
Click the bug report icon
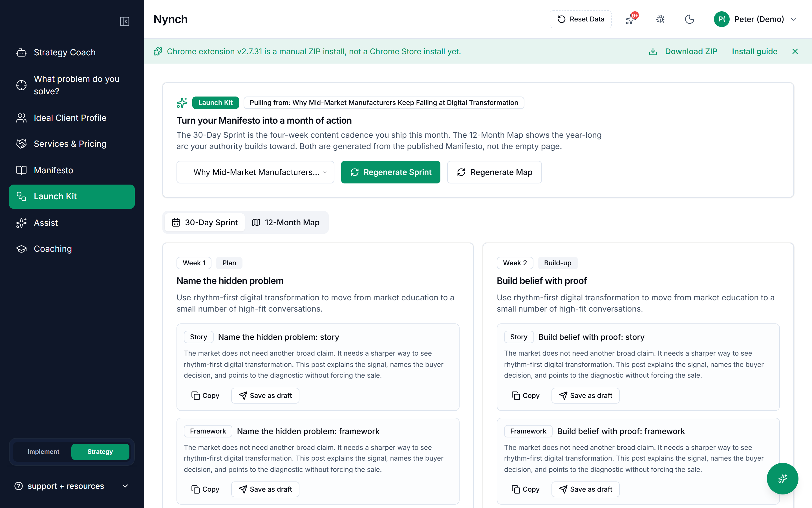660,19
